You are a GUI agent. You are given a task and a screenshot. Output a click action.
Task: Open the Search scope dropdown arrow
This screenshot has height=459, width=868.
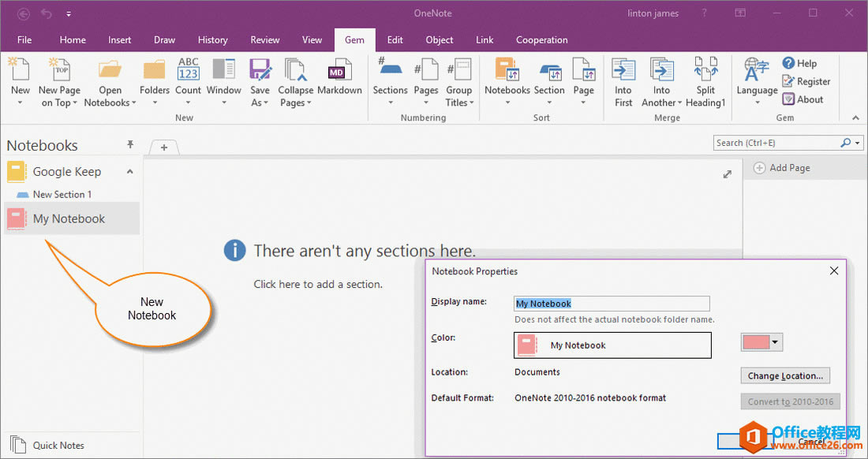coord(858,143)
